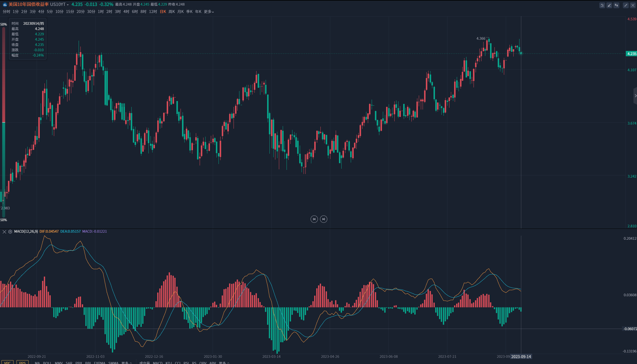Image resolution: width=637 pixels, height=364 pixels.
Task: Click the DIF:0.04547 value
Action: coord(49,231)
